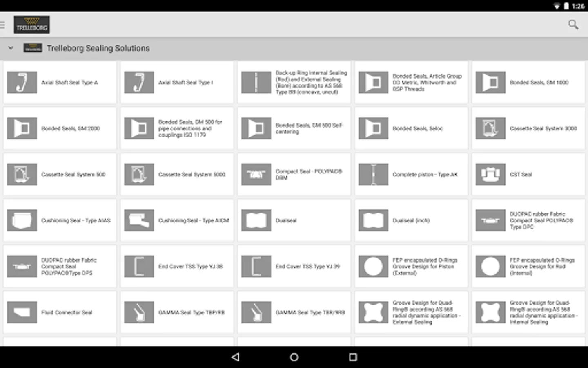The width and height of the screenshot is (588, 368).
Task: Tap the Wi-Fi status bar icon
Action: [556, 6]
